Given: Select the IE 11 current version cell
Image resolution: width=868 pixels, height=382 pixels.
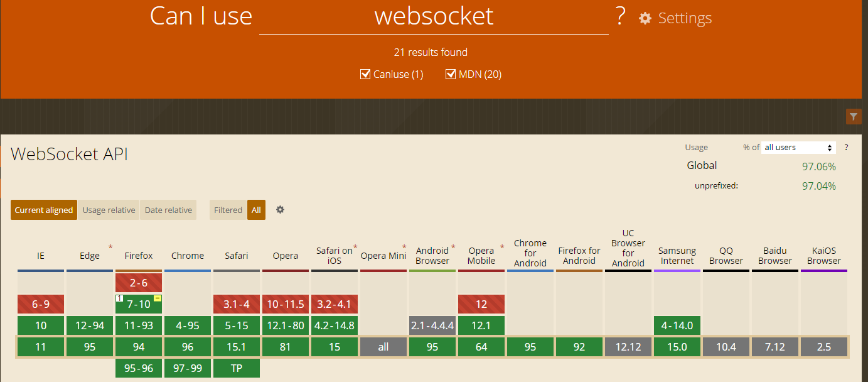Looking at the screenshot, I should point(41,347).
